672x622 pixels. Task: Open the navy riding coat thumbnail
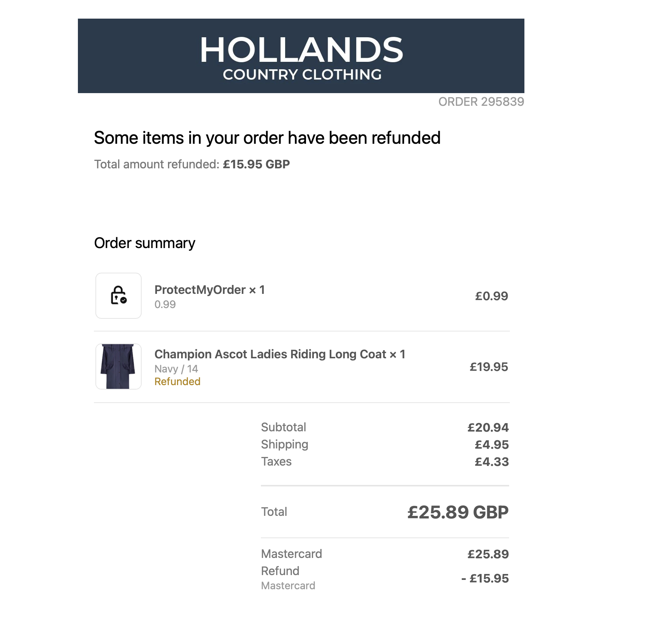coord(119,366)
